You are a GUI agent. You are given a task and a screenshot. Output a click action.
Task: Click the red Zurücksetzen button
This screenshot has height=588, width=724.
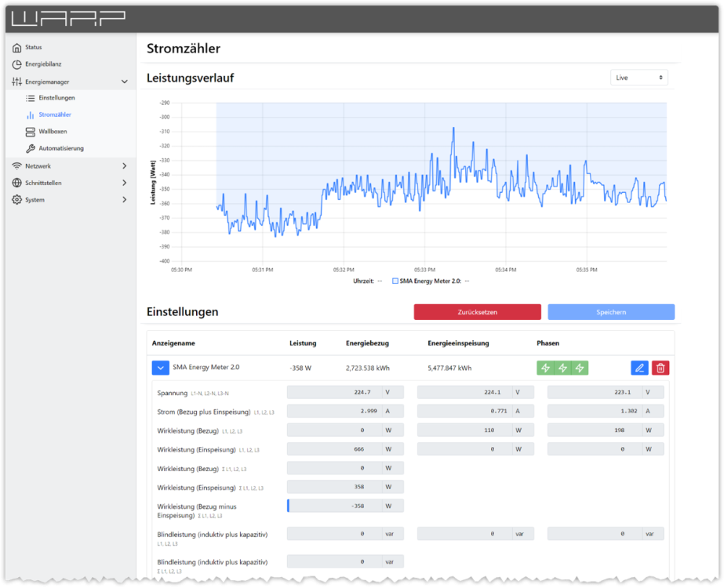[477, 312]
